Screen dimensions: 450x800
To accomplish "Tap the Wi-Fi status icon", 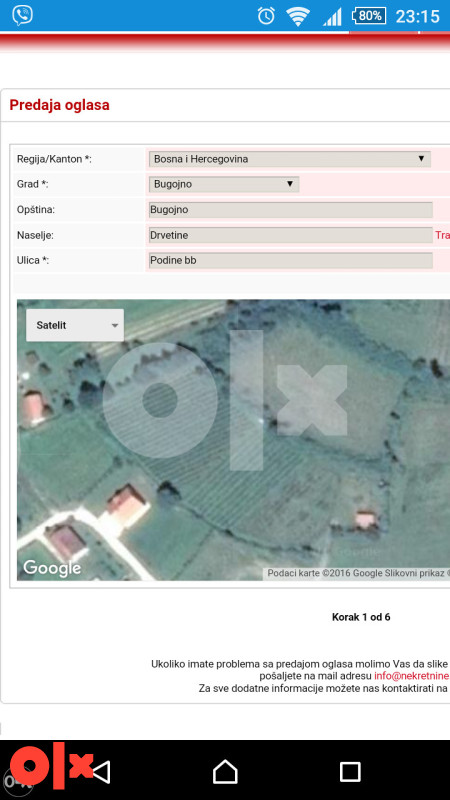I will pos(298,16).
